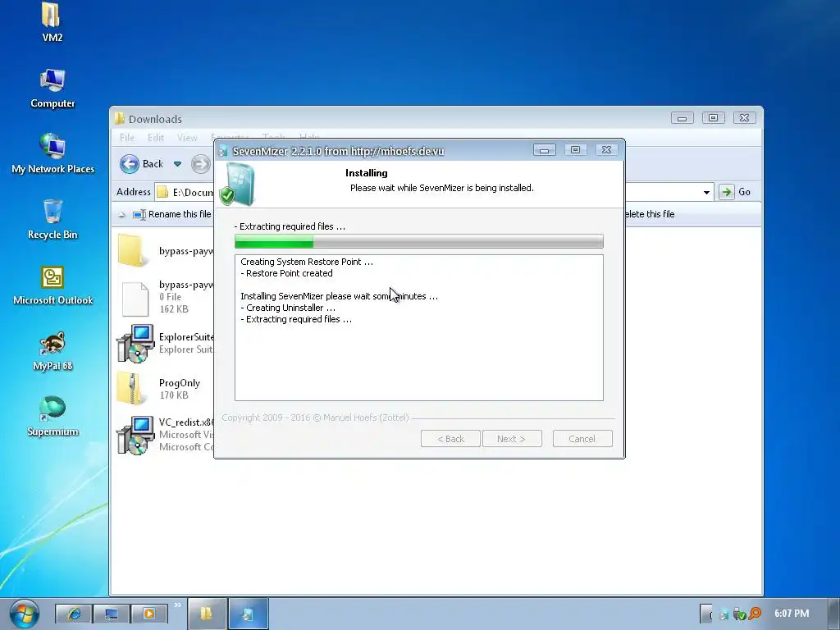
Task: Click the ProgOnly file name
Action: pyautogui.click(x=180, y=383)
